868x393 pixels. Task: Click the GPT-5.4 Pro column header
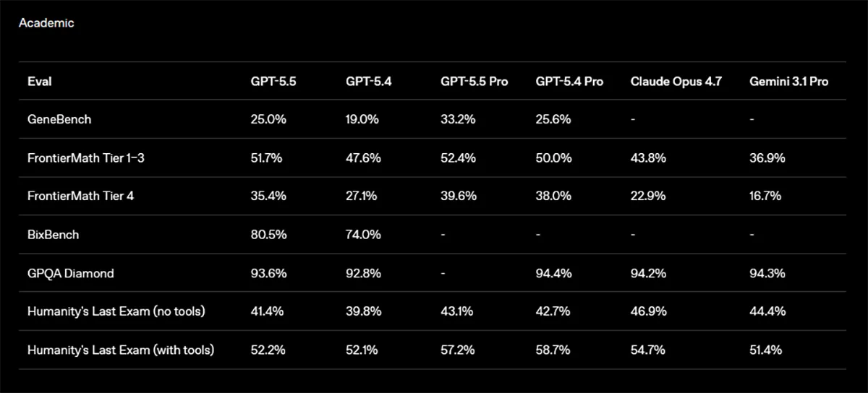569,82
